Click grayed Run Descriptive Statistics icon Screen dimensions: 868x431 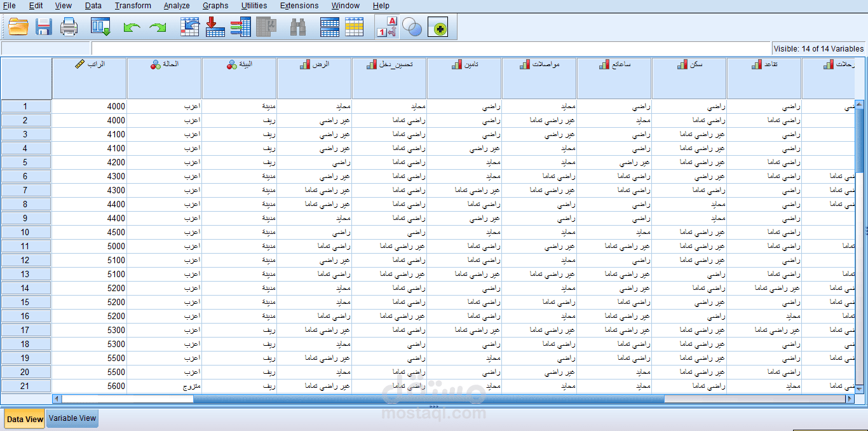coord(266,27)
